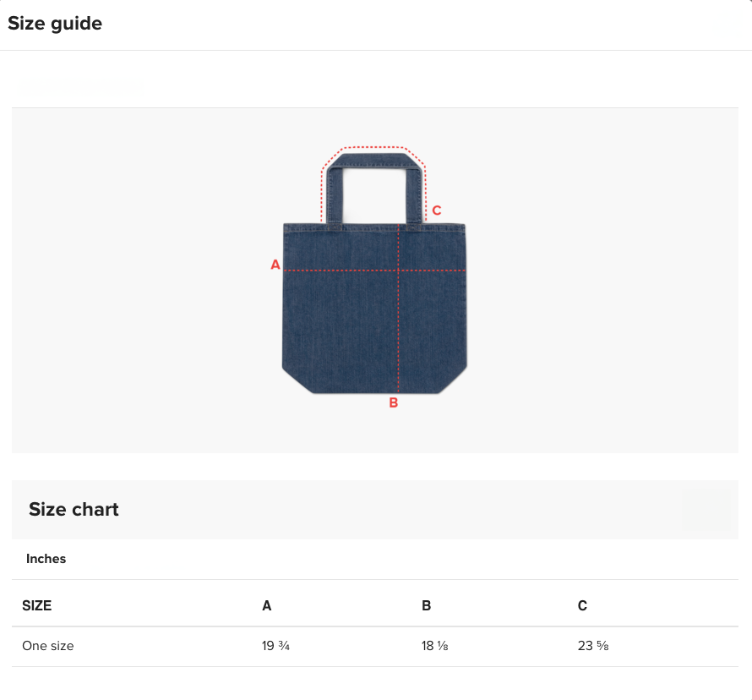Click the red letter B measurement marker
Screen dimensions: 752x700
coord(393,402)
